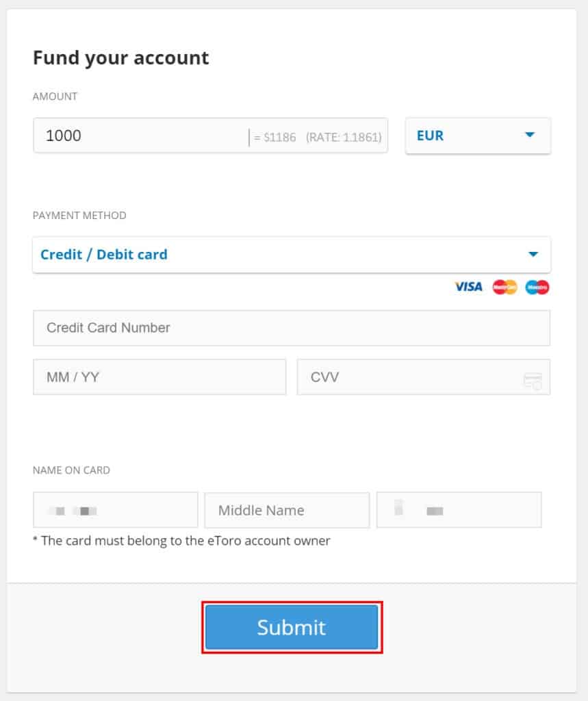The height and width of the screenshot is (701, 588).
Task: Expand the Credit / Debit card payment method
Action: point(292,255)
